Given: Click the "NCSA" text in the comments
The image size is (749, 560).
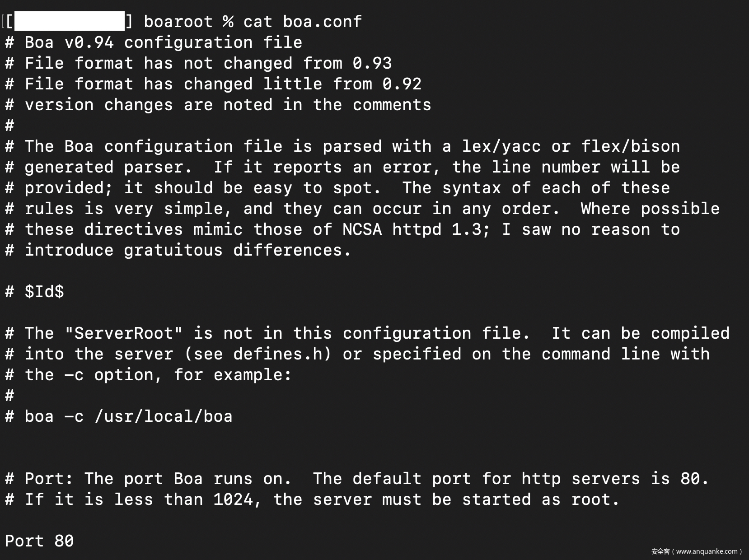Looking at the screenshot, I should coord(362,229).
